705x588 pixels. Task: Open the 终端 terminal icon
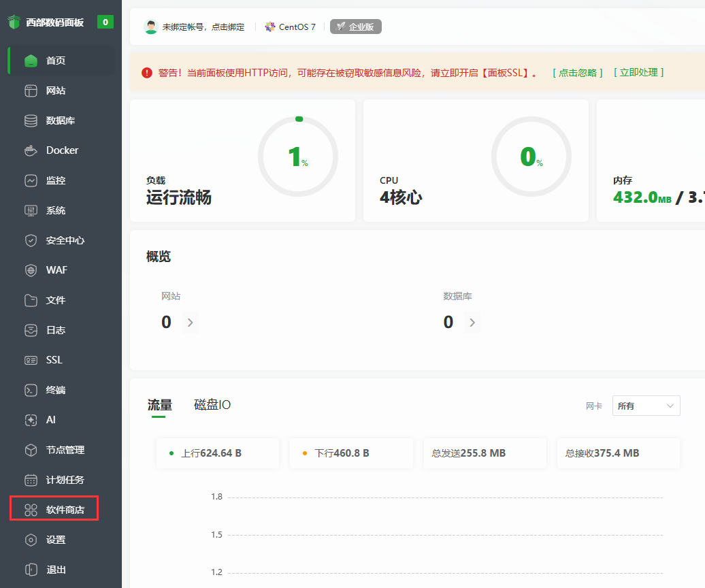[31, 390]
